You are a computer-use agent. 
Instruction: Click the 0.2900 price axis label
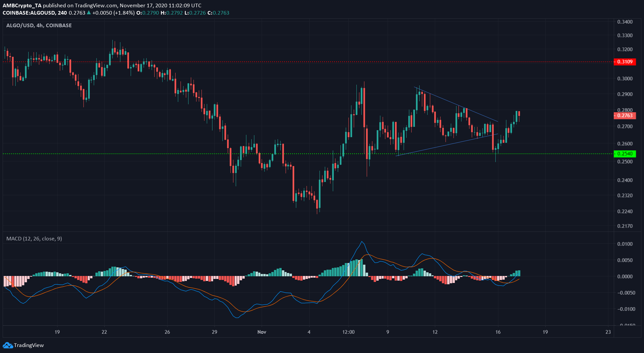(625, 94)
